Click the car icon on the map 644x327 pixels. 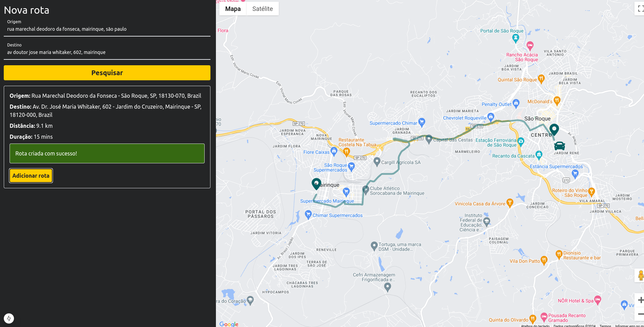tap(559, 146)
